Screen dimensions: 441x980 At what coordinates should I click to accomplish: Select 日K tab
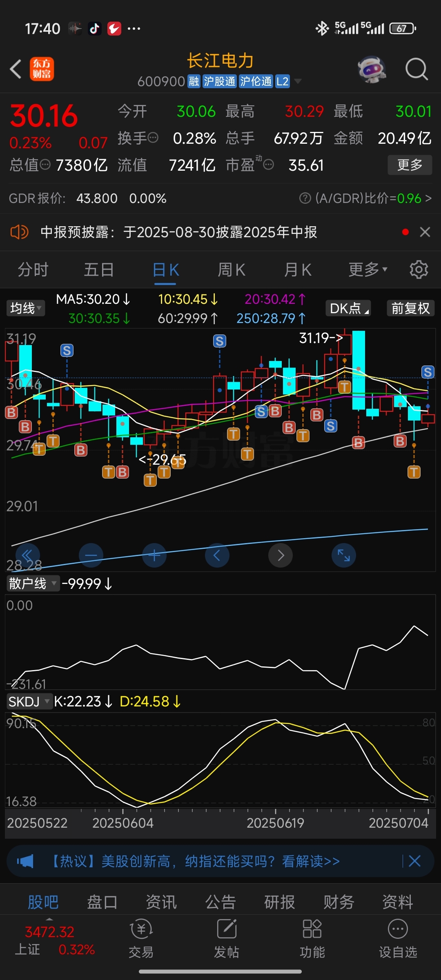165,270
